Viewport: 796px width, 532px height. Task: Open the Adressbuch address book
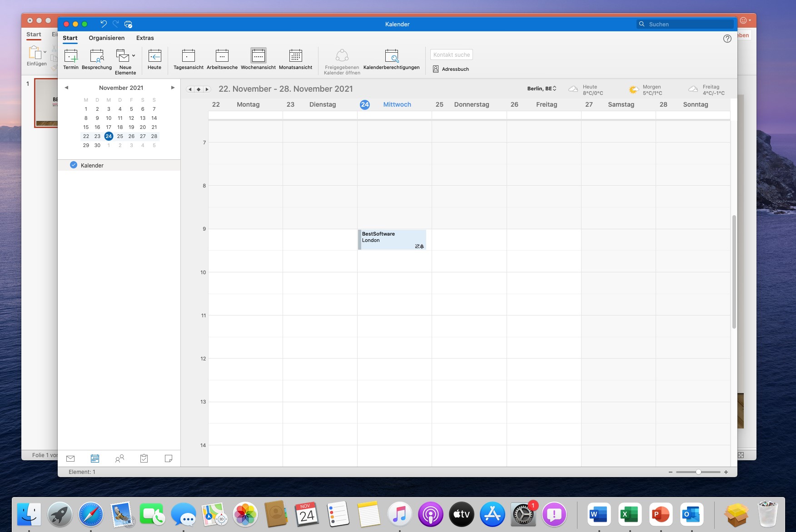coord(451,69)
